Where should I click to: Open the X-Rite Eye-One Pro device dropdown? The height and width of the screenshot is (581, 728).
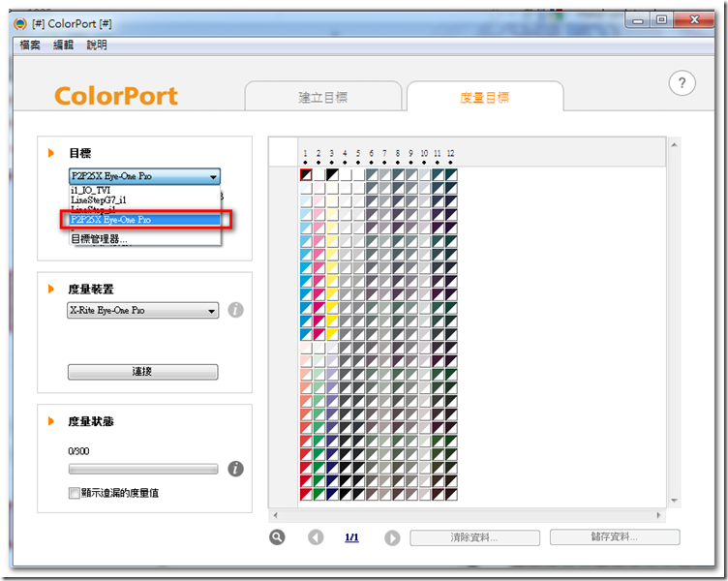click(143, 310)
